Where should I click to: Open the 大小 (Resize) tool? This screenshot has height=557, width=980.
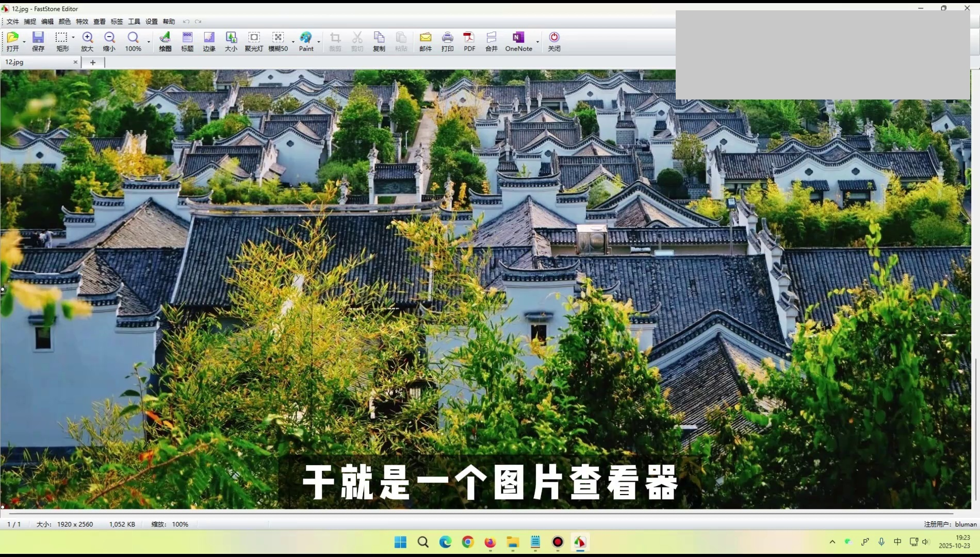click(x=231, y=41)
